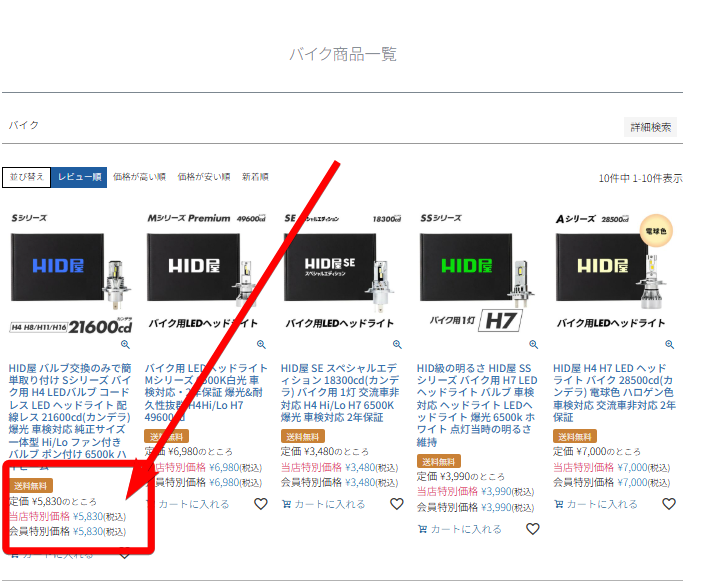
Task: Click the zoom magnifier under the SE product image
Action: 397,344
